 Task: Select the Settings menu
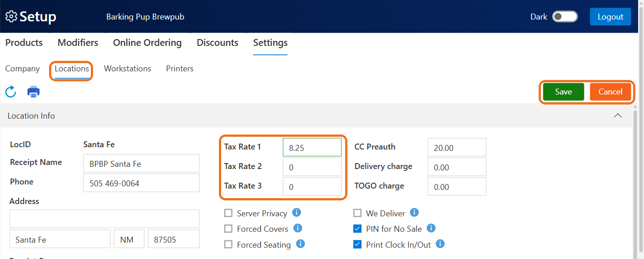(270, 43)
